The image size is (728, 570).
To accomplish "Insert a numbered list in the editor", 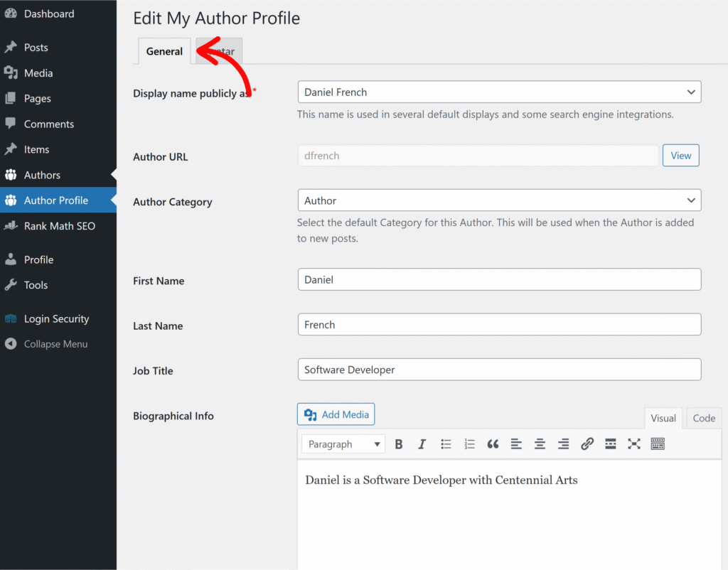I will click(469, 444).
